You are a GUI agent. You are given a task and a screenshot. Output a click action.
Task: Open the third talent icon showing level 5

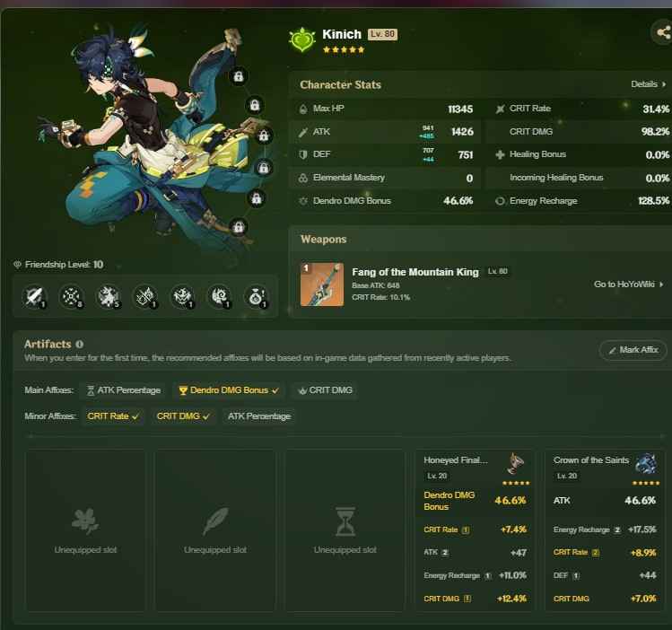coord(109,296)
